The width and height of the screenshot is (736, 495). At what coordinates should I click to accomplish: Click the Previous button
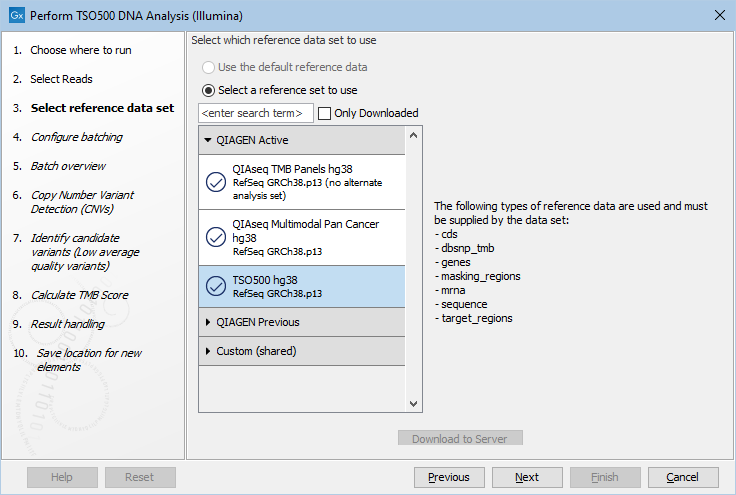tap(449, 477)
